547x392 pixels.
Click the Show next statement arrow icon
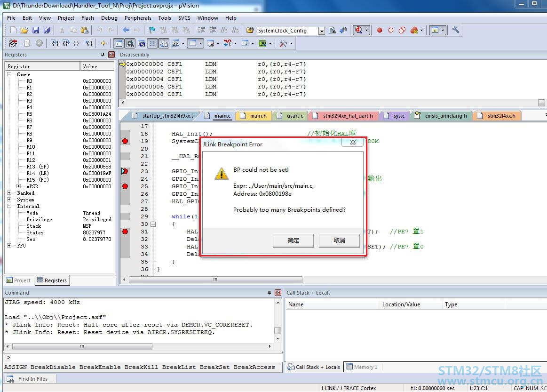[x=103, y=43]
